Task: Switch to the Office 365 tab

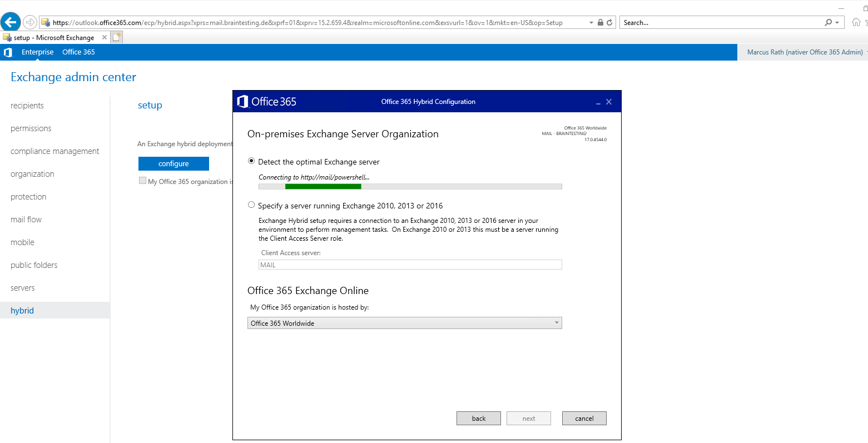Action: pos(78,52)
